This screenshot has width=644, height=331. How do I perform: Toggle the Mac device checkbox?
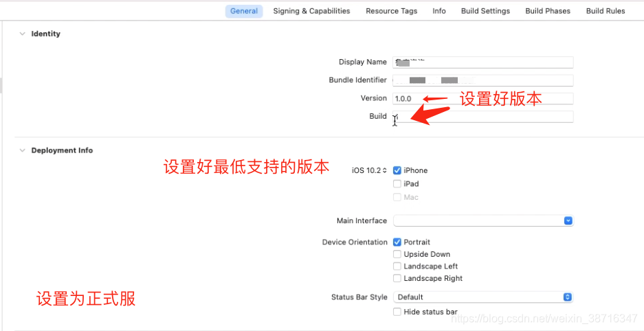coord(397,197)
